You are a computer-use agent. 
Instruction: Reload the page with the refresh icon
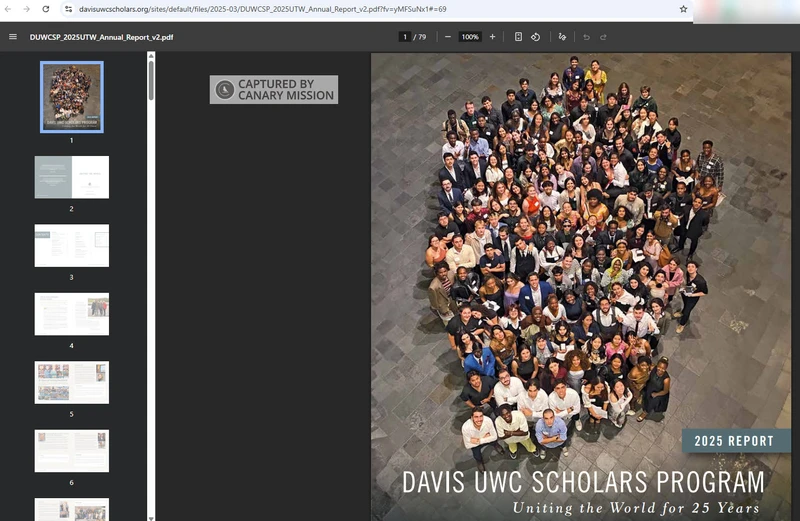point(45,9)
